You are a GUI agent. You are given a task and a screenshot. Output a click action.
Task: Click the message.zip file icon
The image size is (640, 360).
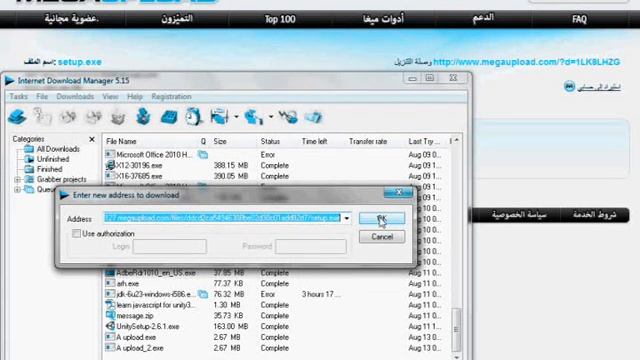pyautogui.click(x=110, y=316)
